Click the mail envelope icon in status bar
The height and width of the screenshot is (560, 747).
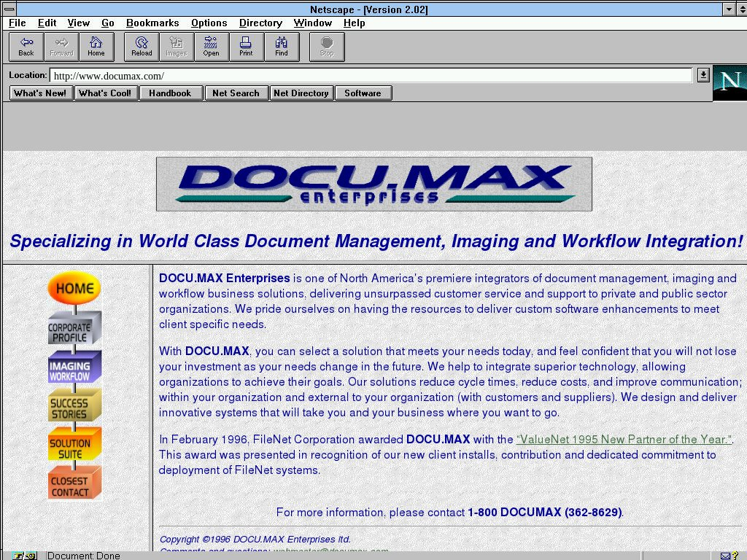725,556
